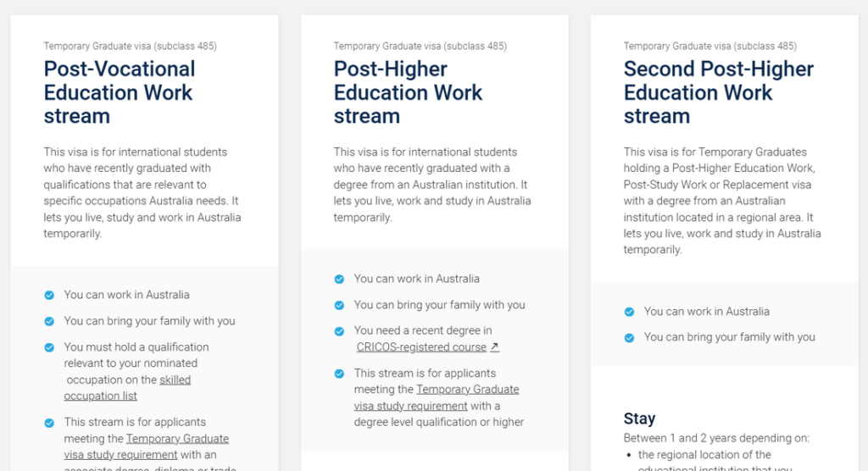
Task: Click the Stay section heading
Action: 639,418
